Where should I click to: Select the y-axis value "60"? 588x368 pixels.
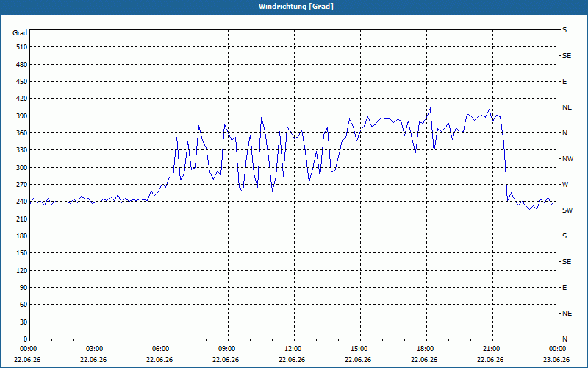pyautogui.click(x=24, y=305)
